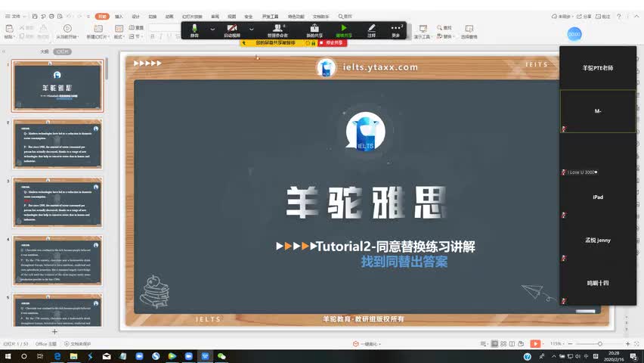
Task: Select slide 3 thumbnail in the slide panel
Action: pyautogui.click(x=57, y=202)
